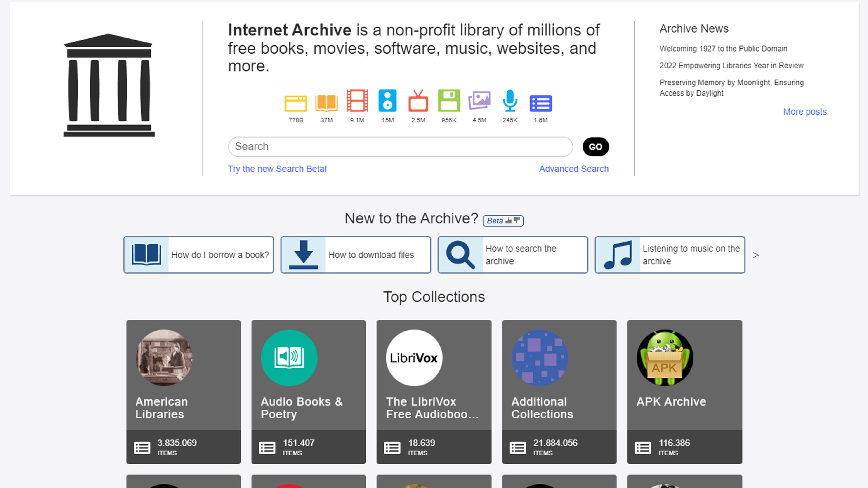Open the Collections list icon (1.6M)
Viewport: 868px width, 488px height.
(540, 103)
